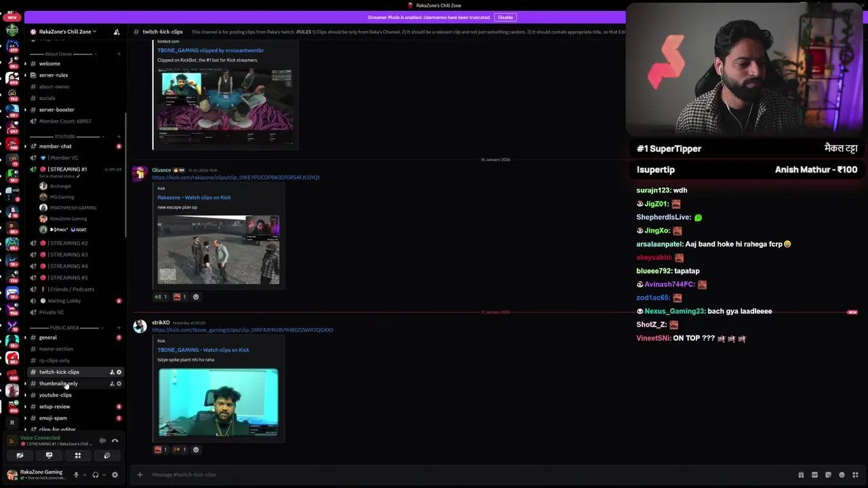Add channel to About Owner category
Image resolution: width=868 pixels, height=488 pixels.
coord(119,54)
